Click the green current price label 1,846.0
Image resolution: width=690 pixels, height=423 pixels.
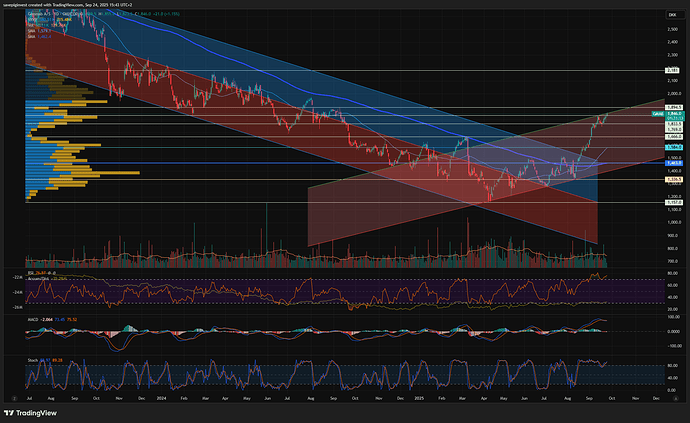(x=672, y=115)
